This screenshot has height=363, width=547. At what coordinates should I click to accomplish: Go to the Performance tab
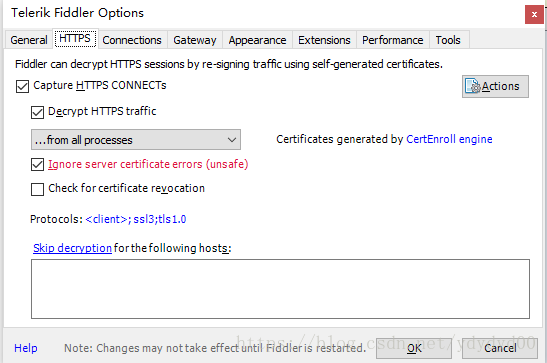(x=392, y=40)
